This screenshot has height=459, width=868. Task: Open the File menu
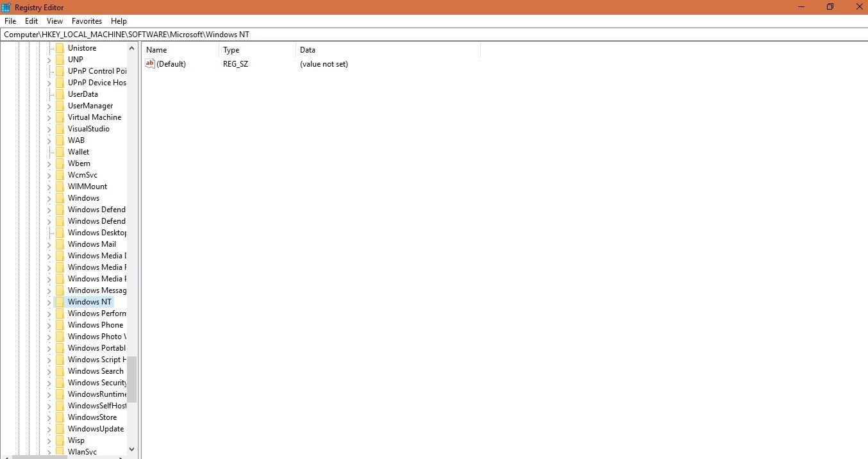[x=10, y=21]
